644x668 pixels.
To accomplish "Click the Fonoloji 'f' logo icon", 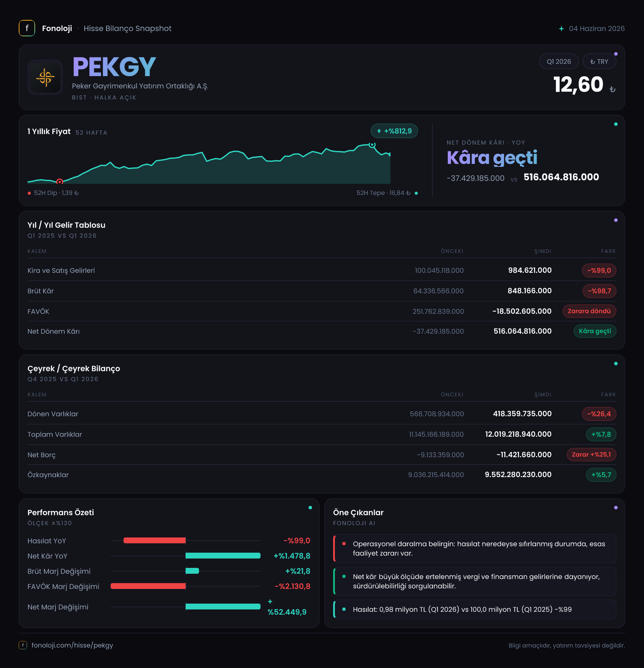I will [x=27, y=28].
